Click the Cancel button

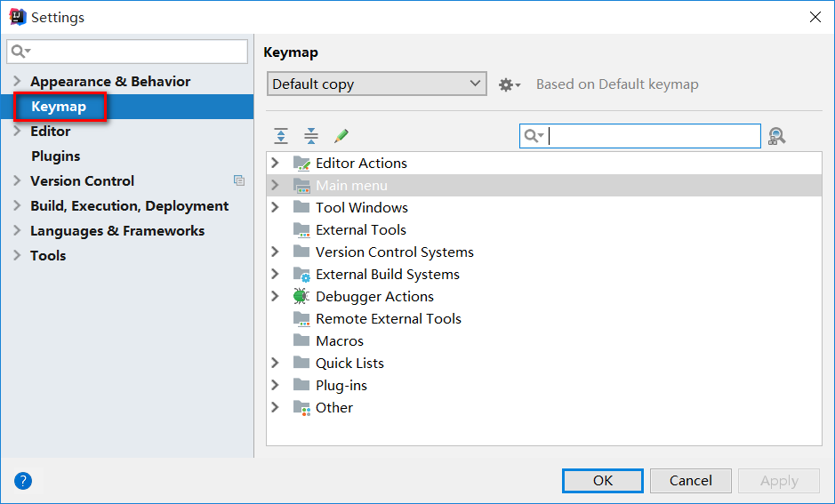click(x=691, y=481)
